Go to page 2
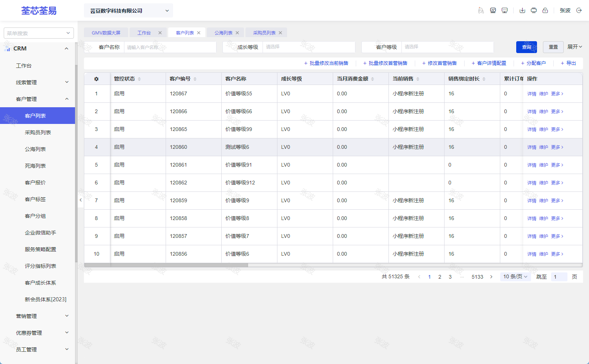Image resolution: width=589 pixels, height=364 pixels. click(x=440, y=277)
